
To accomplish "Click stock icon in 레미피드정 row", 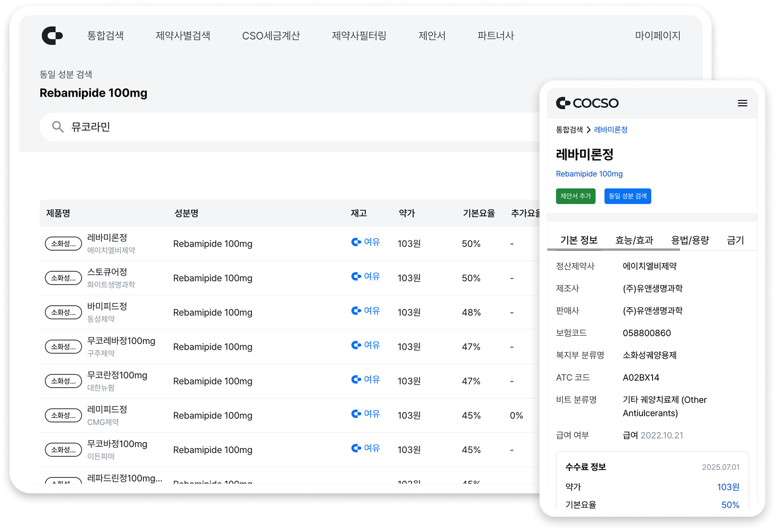I will click(x=356, y=414).
